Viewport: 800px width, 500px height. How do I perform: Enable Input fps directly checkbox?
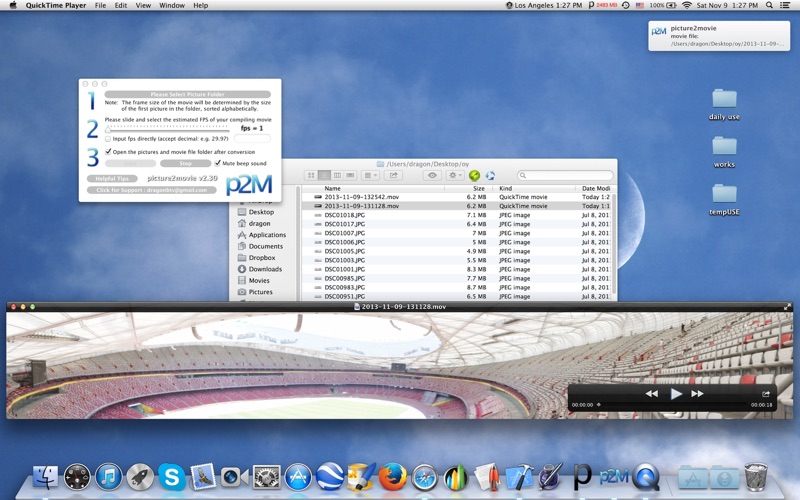click(x=108, y=139)
